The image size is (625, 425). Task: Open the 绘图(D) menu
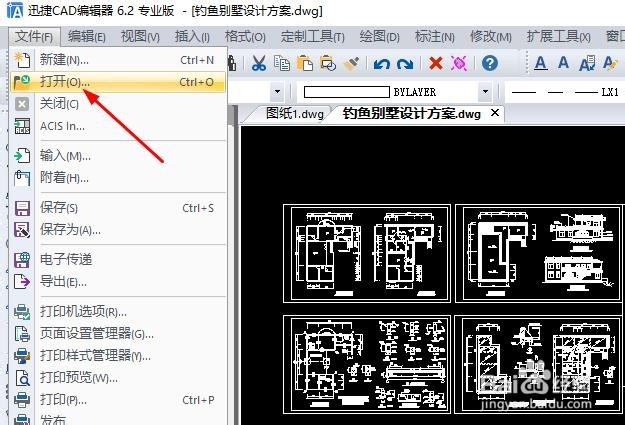coord(379,37)
